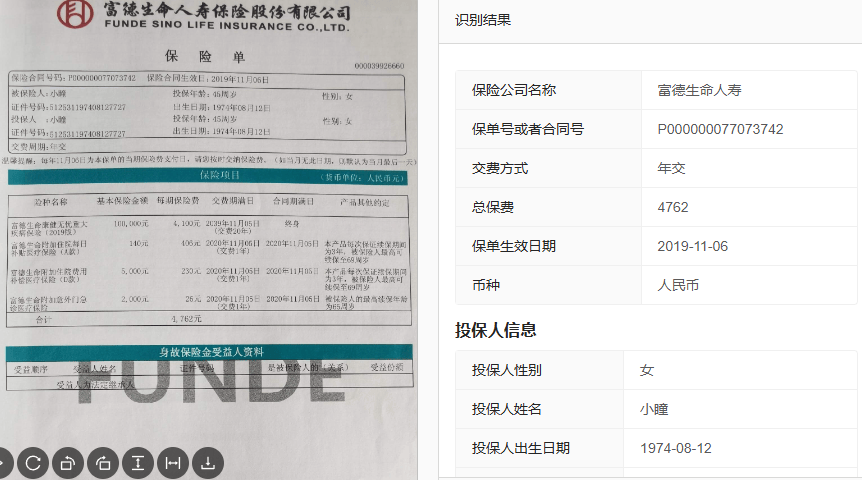The height and width of the screenshot is (480, 862).
Task: Click the 识别结果 header
Action: (483, 20)
